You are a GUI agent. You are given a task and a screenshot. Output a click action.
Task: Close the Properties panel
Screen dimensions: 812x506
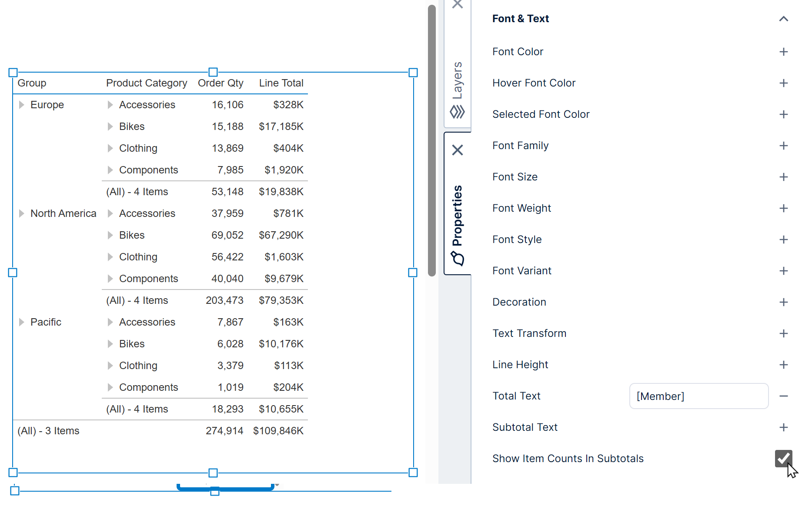(x=457, y=150)
